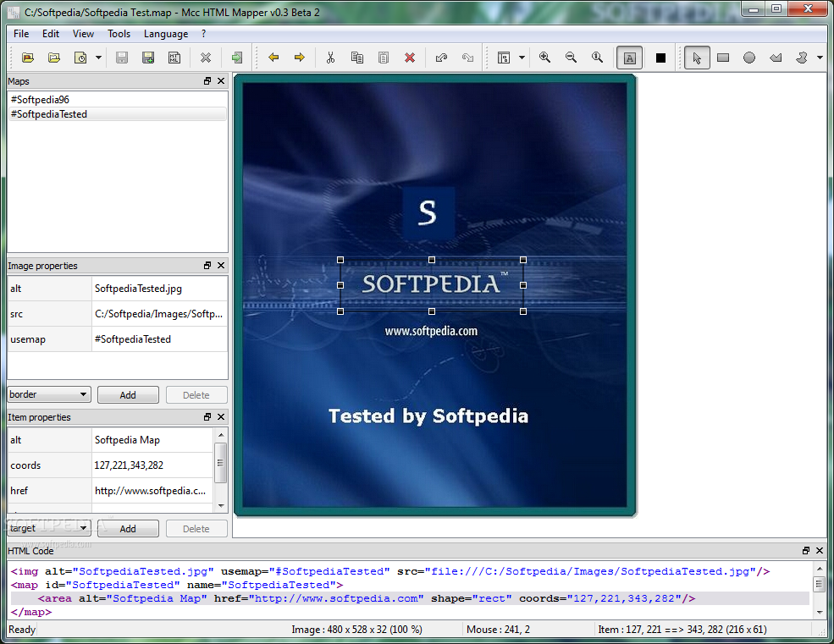Click the undo curved arrow icon
The image size is (834, 644).
click(x=441, y=58)
